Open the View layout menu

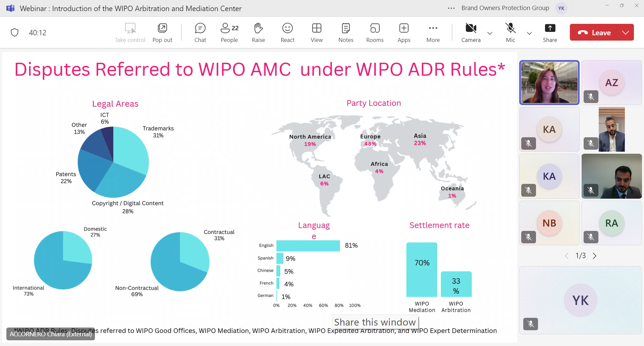[x=316, y=33]
